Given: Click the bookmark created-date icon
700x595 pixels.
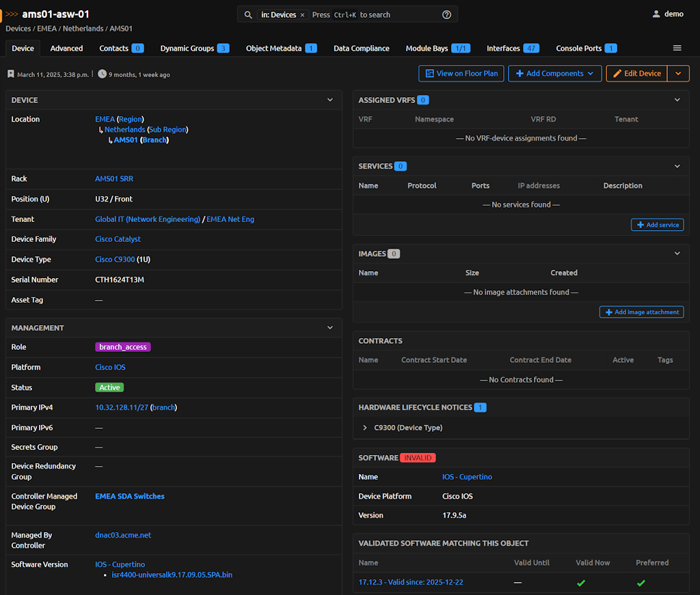Looking at the screenshot, I should 11,74.
